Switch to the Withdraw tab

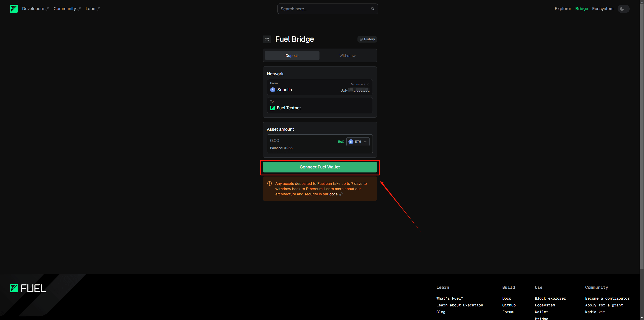tap(347, 56)
